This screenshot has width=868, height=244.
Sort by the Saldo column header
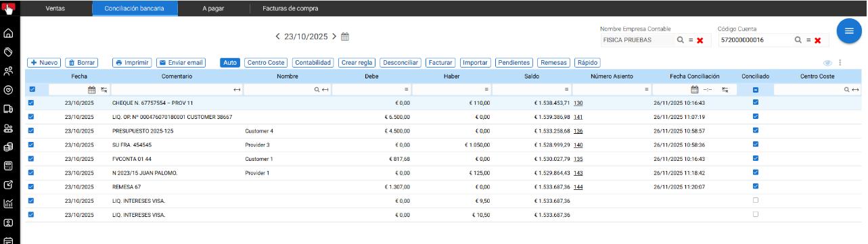pos(532,76)
